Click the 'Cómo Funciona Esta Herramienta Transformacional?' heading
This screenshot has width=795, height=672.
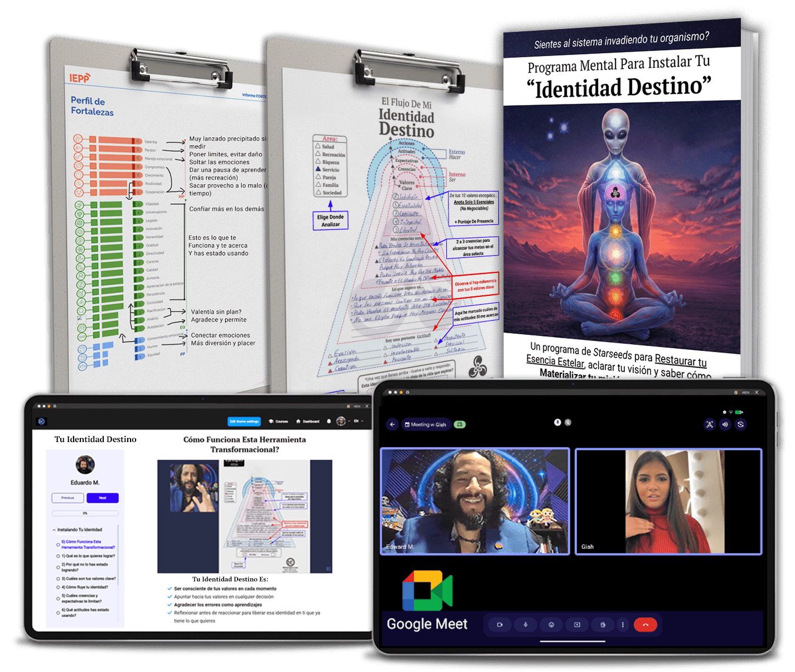244,444
